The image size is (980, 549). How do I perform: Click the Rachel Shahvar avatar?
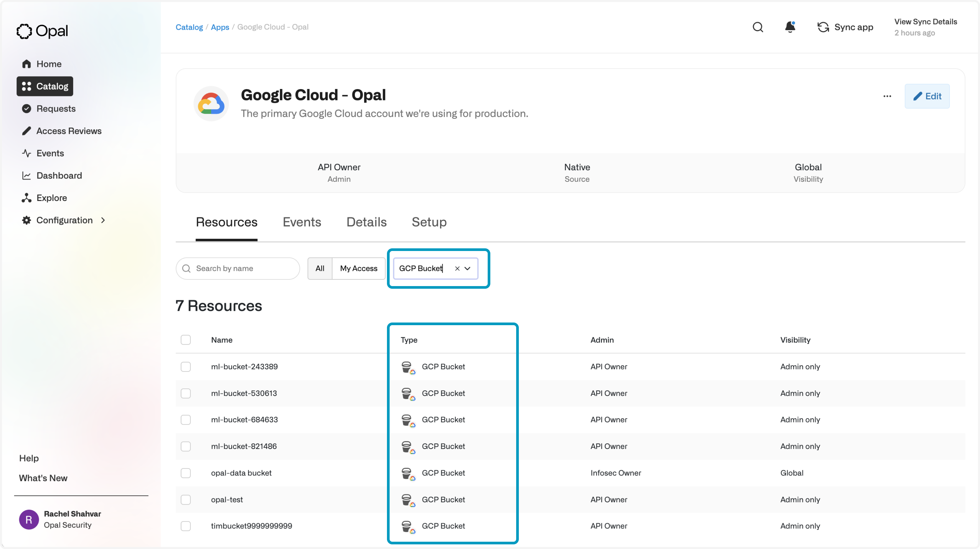[x=29, y=519]
